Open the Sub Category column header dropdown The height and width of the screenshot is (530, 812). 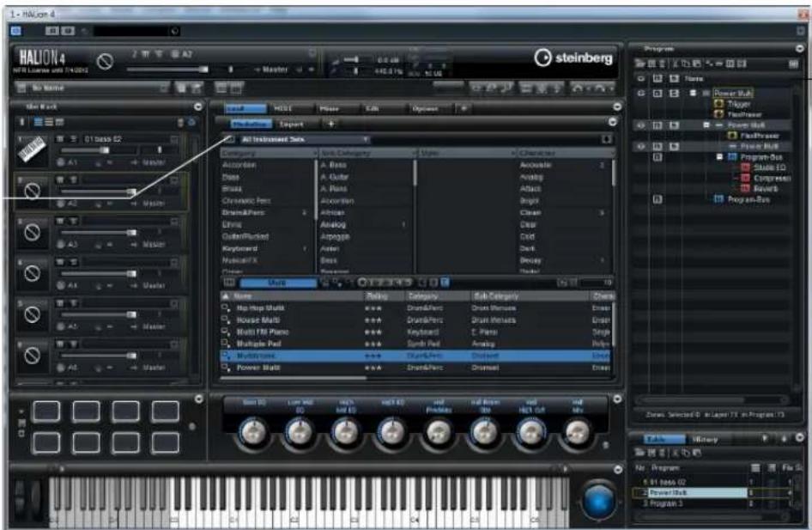[x=414, y=154]
